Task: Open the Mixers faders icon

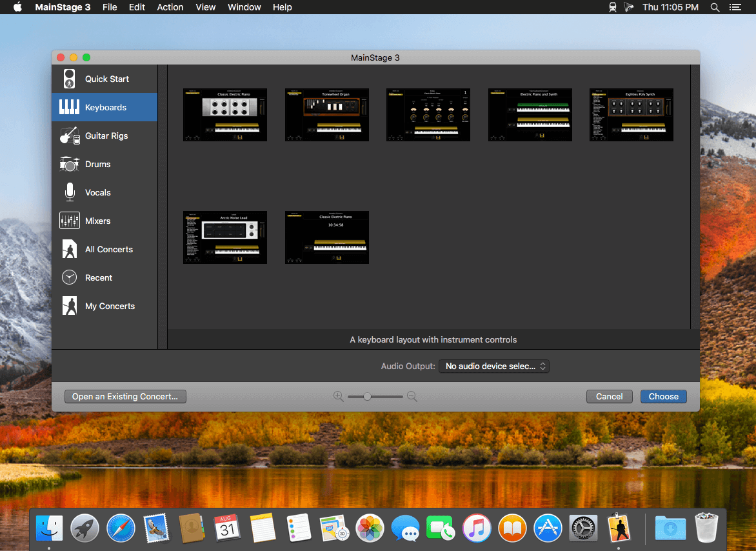Action: [69, 221]
